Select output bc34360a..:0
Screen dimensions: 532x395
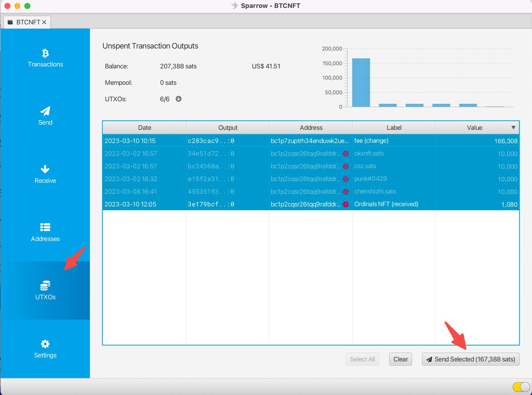click(211, 166)
